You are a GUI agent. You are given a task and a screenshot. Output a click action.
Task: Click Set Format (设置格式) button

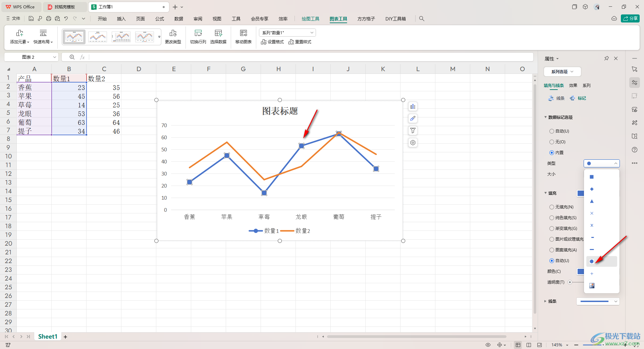(x=272, y=42)
